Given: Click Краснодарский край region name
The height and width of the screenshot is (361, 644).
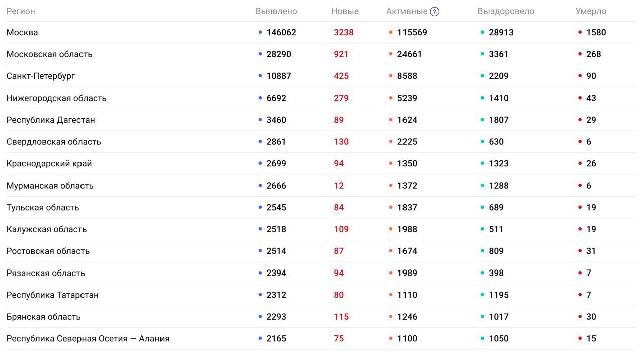Looking at the screenshot, I should pyautogui.click(x=49, y=163).
